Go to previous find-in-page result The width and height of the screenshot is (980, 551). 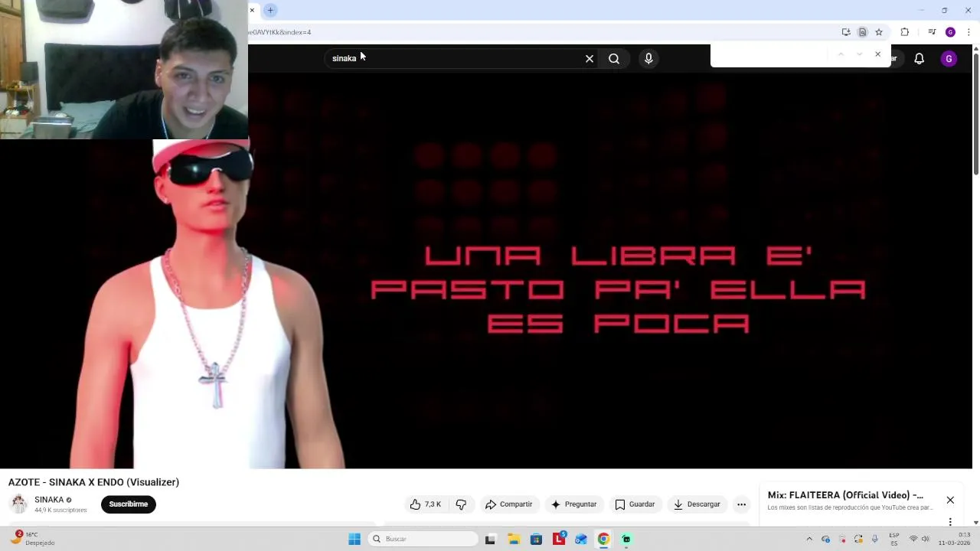point(841,54)
